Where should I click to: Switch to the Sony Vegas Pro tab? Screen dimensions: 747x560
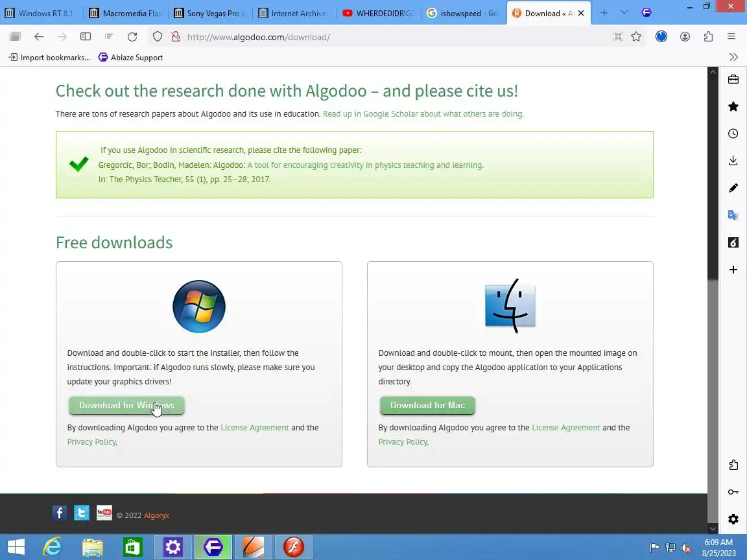point(211,14)
